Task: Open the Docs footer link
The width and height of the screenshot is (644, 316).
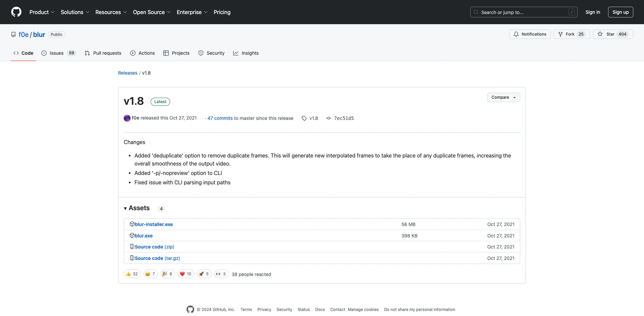Action: pos(320,310)
